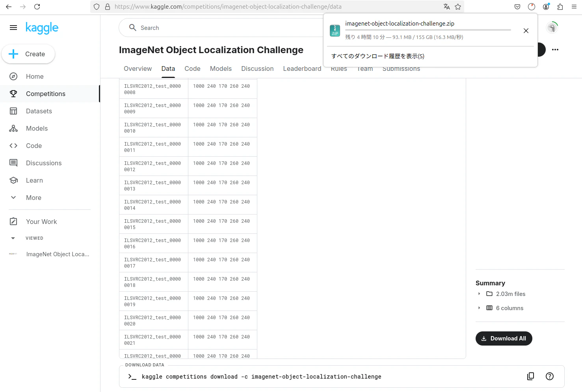582x392 pixels.
Task: Click the Kaggle Search field
Action: (x=221, y=28)
